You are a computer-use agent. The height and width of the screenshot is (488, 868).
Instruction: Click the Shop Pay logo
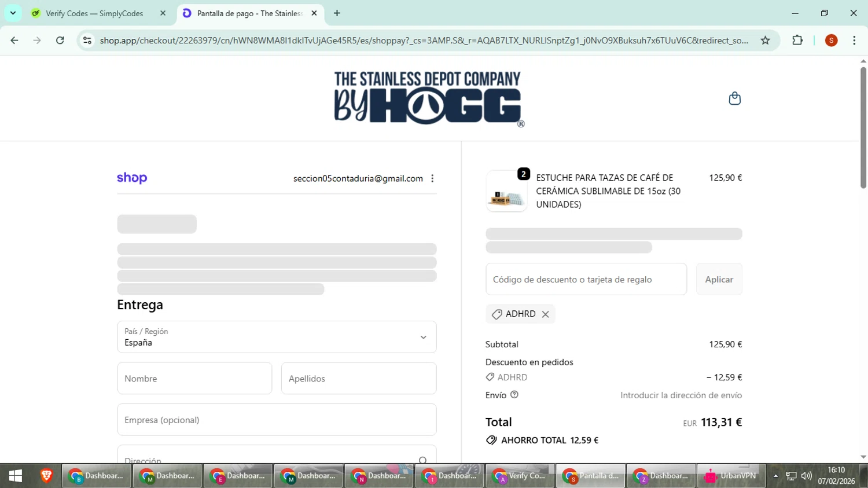[x=132, y=178]
